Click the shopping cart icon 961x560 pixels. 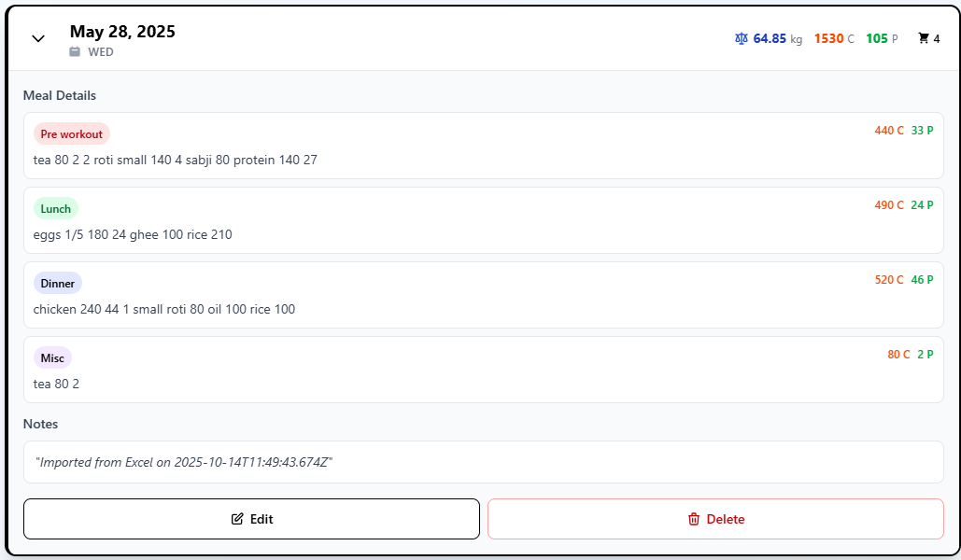(924, 39)
